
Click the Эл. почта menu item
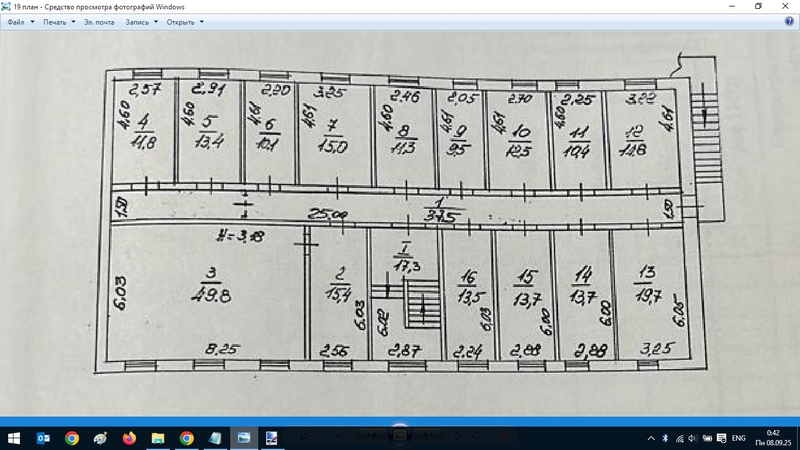99,21
